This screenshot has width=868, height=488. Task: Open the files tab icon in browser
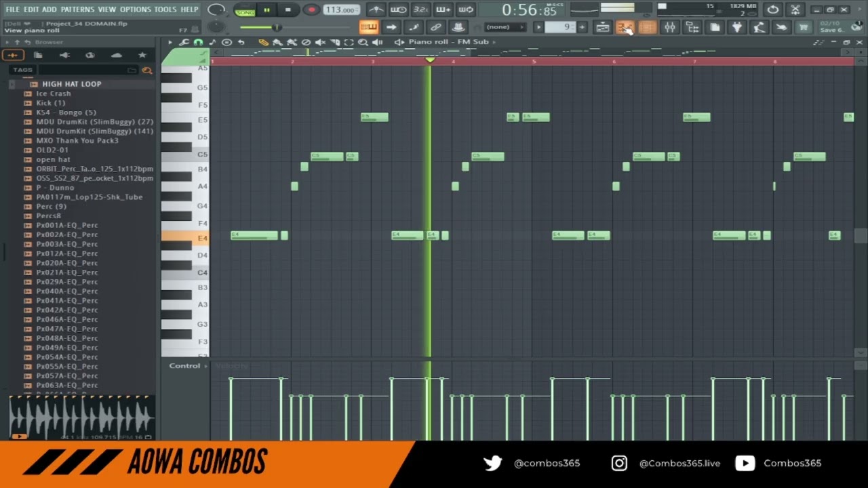coord(38,55)
